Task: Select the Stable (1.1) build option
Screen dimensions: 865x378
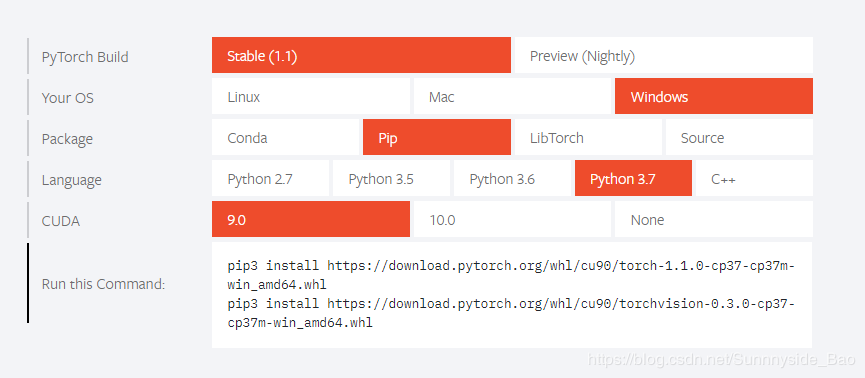Action: [361, 55]
